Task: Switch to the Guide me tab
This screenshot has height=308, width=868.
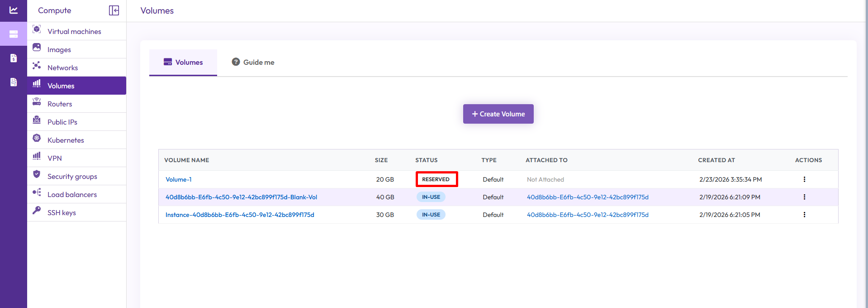Action: (x=253, y=63)
